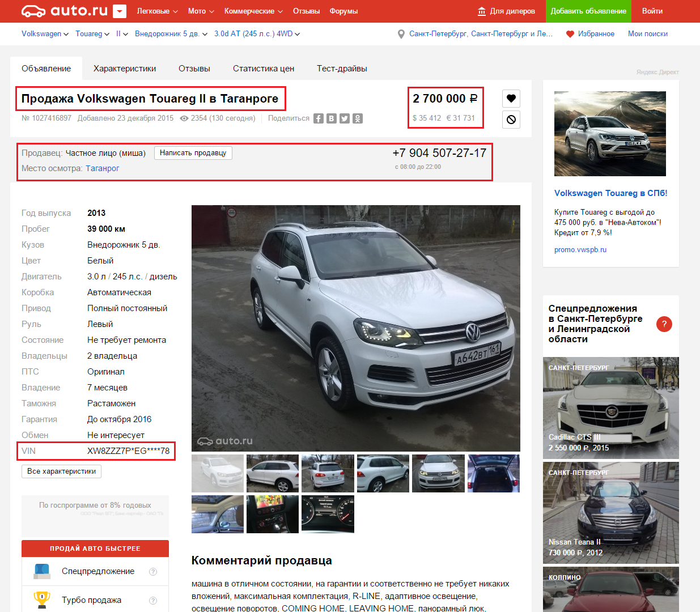The height and width of the screenshot is (612, 700).
Task: Open rear view Touareg thumbnail
Action: point(328,473)
